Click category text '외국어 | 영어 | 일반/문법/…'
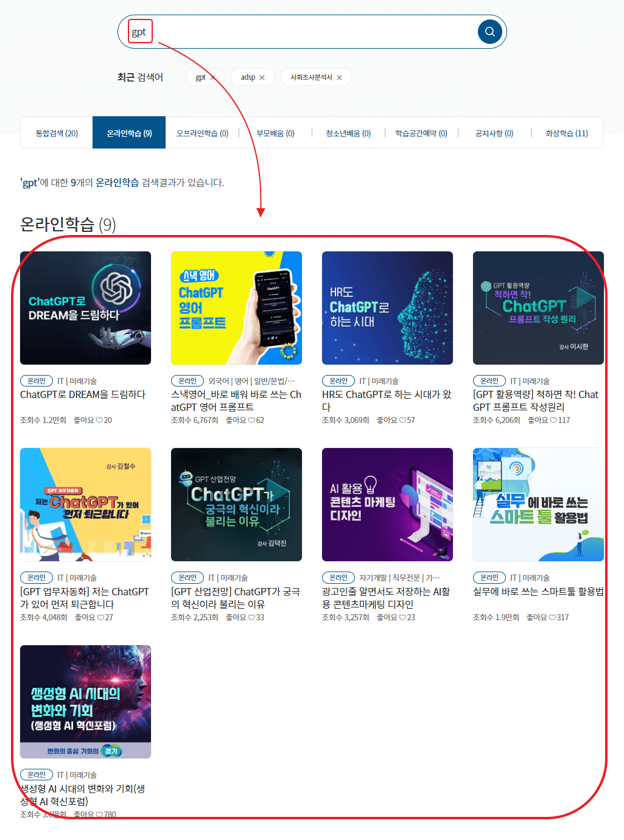Viewport: 624px width, 840px height. 251,381
